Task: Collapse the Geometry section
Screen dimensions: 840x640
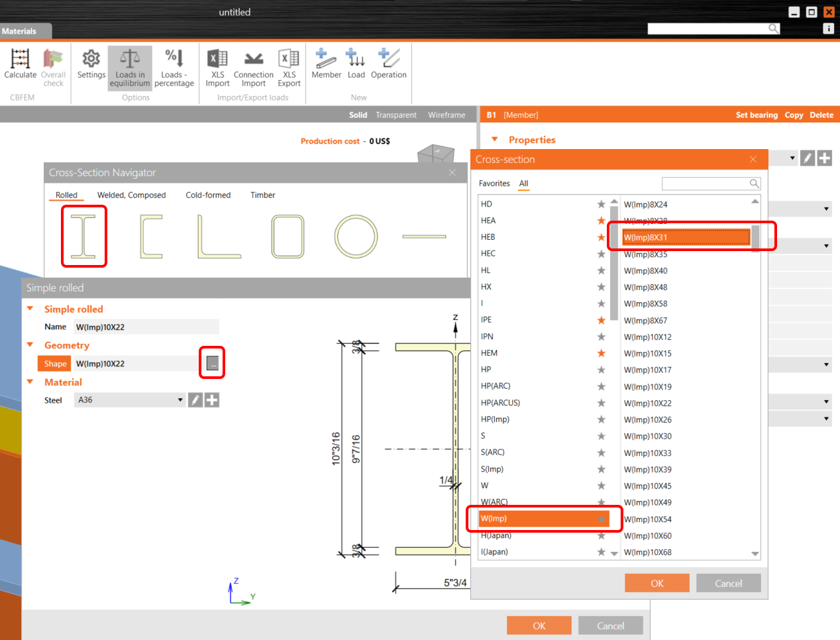Action: pos(29,345)
